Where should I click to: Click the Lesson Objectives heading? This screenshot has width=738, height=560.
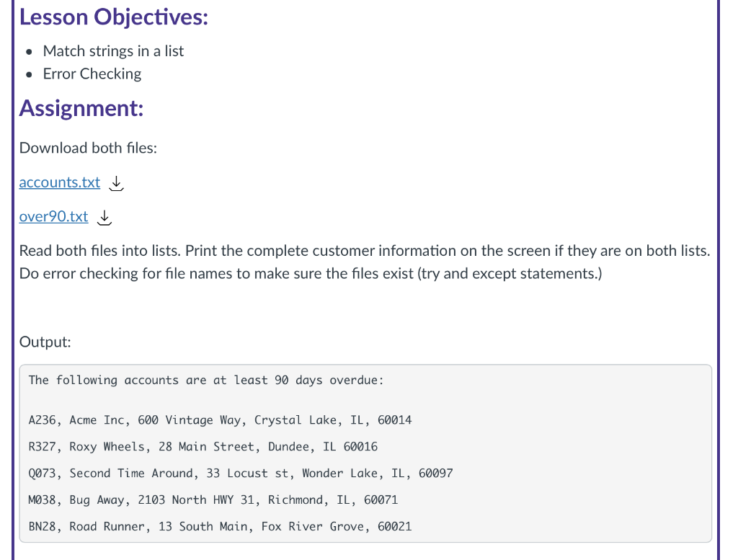113,17
